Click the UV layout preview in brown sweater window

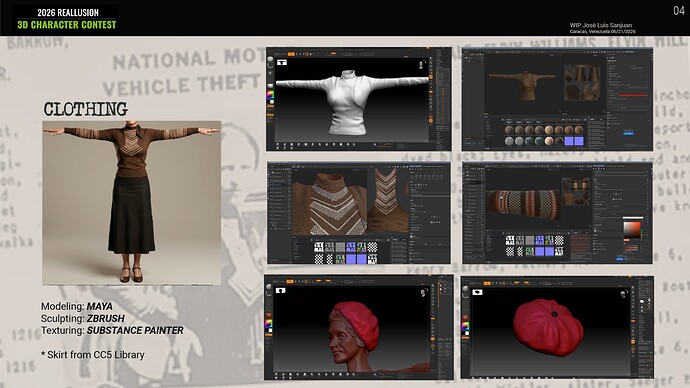pyautogui.click(x=582, y=83)
